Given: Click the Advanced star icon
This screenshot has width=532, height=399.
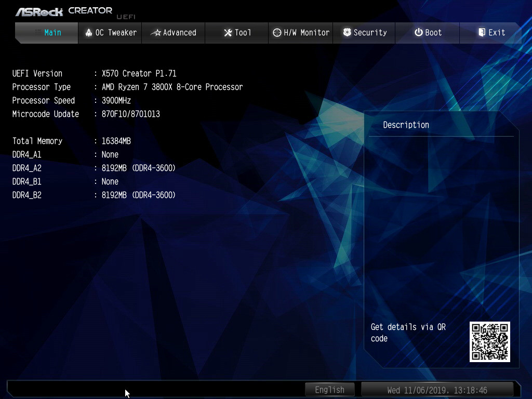Looking at the screenshot, I should [x=156, y=33].
